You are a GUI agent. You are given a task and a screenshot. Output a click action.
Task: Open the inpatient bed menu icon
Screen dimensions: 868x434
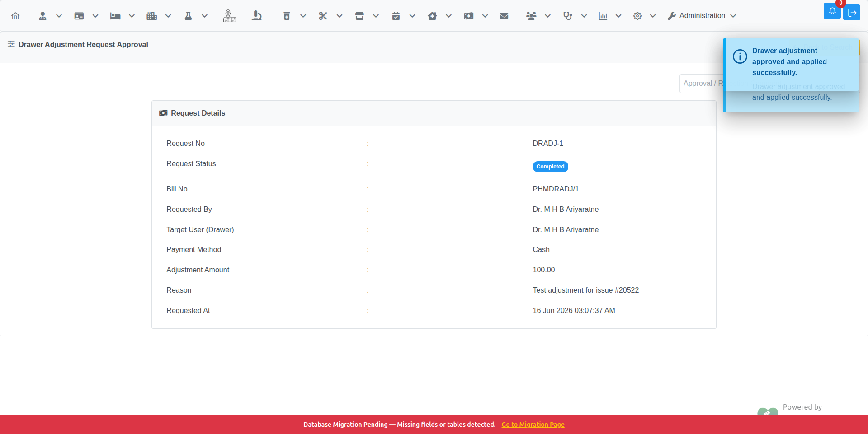pyautogui.click(x=115, y=16)
